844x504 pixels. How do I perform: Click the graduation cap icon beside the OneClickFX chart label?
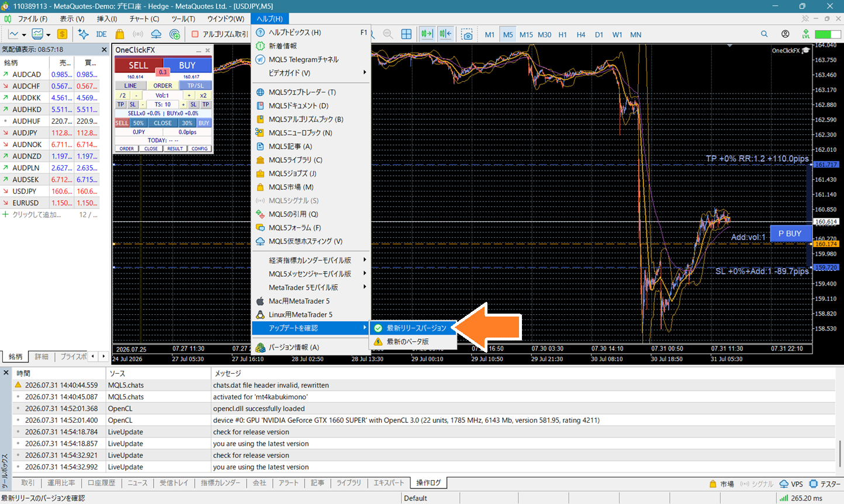click(806, 50)
